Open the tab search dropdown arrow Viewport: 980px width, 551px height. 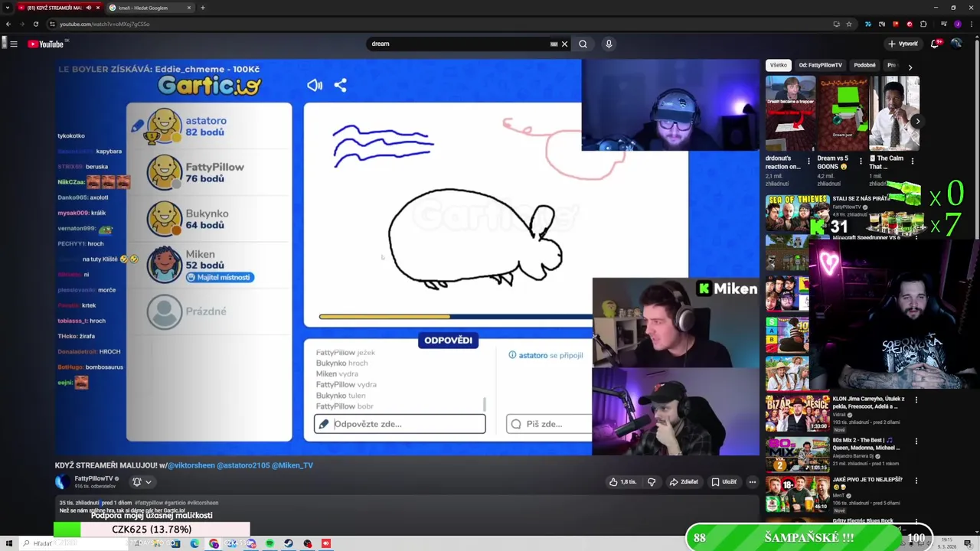point(8,8)
